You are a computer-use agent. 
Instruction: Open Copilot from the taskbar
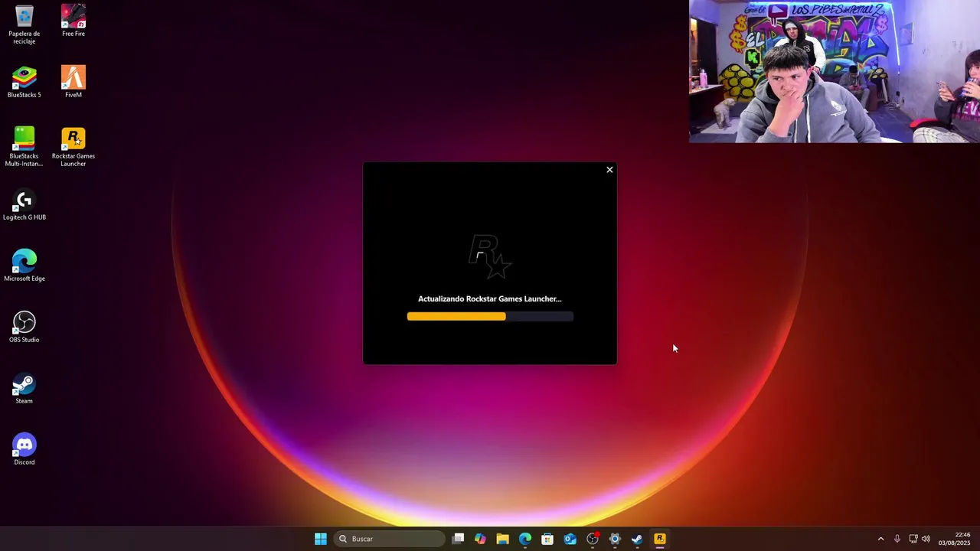point(480,539)
